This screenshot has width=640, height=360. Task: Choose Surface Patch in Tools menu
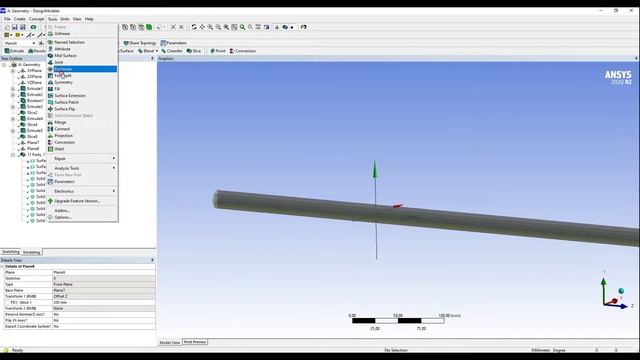(x=82, y=102)
